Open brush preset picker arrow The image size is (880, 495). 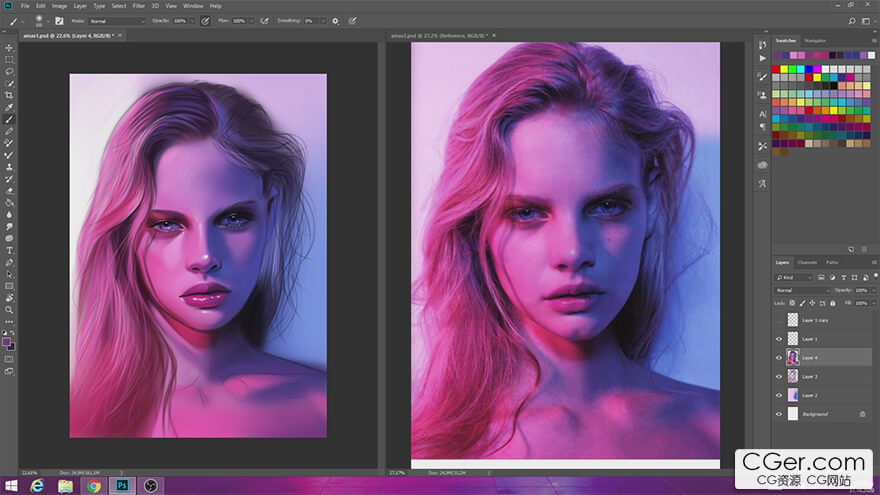pyautogui.click(x=48, y=21)
